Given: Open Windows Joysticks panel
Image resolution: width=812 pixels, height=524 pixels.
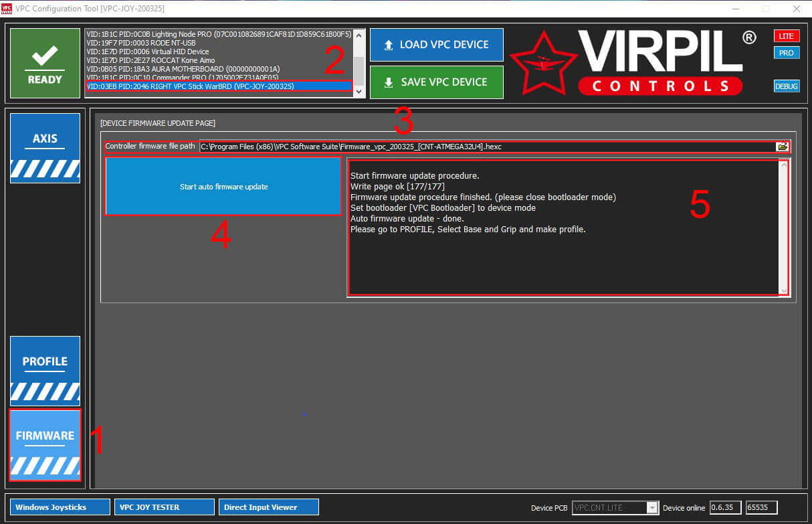Looking at the screenshot, I should click(60, 507).
